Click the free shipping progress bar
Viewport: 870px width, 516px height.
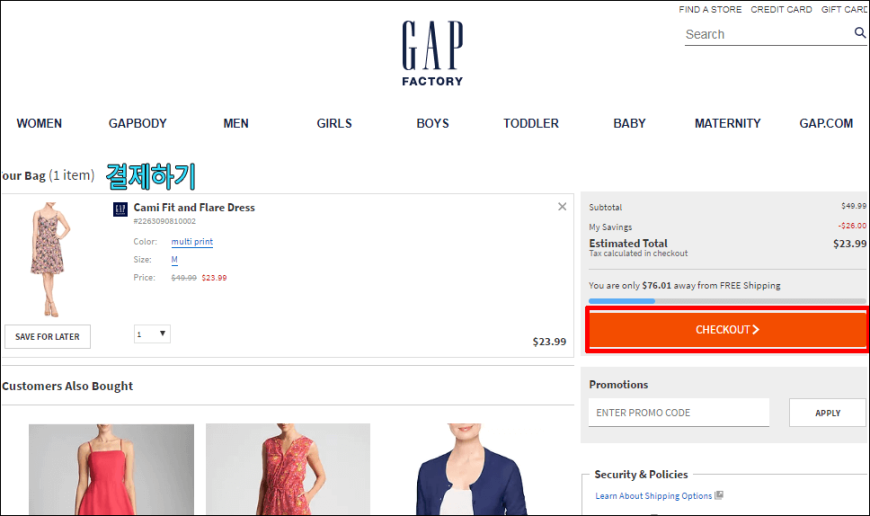coord(727,301)
